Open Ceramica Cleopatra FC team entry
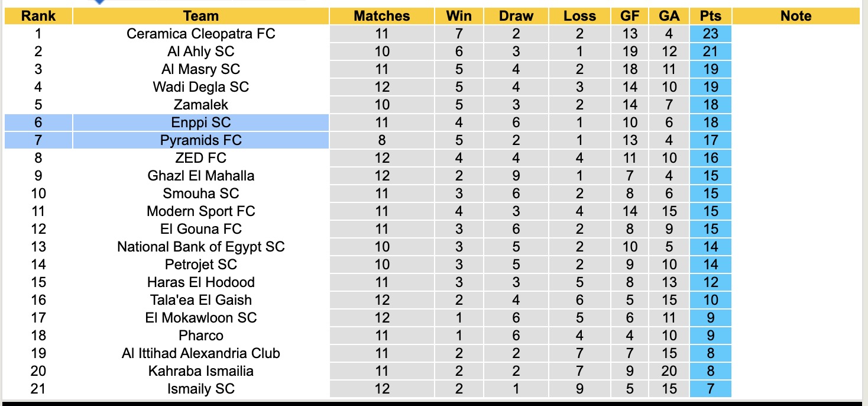The image size is (868, 406). [201, 34]
